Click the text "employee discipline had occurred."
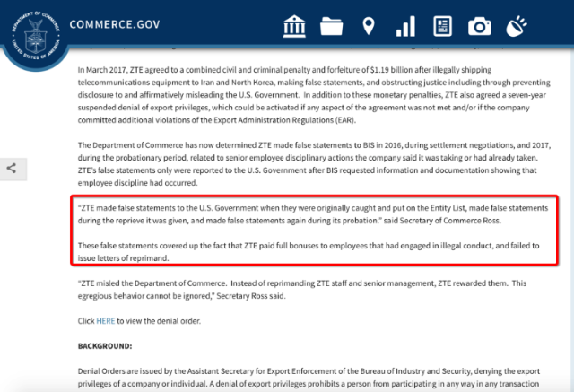 click(137, 183)
